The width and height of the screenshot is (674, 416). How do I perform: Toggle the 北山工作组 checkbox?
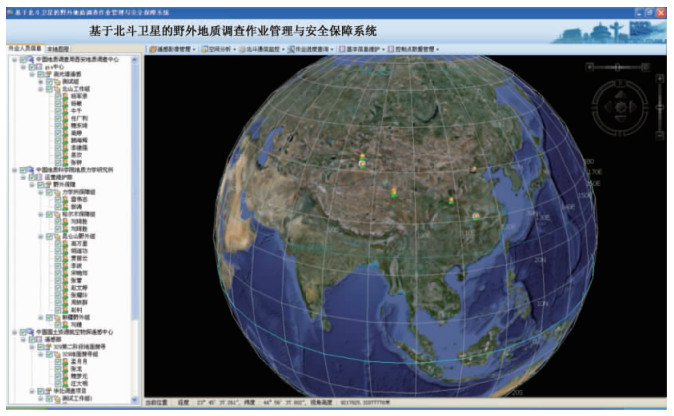click(x=49, y=89)
